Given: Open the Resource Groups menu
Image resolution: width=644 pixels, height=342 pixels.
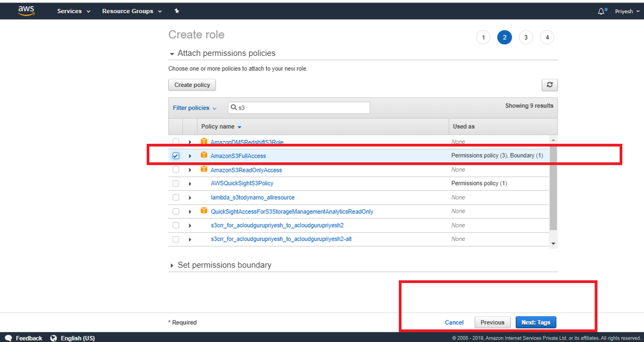Looking at the screenshot, I should click(x=132, y=11).
